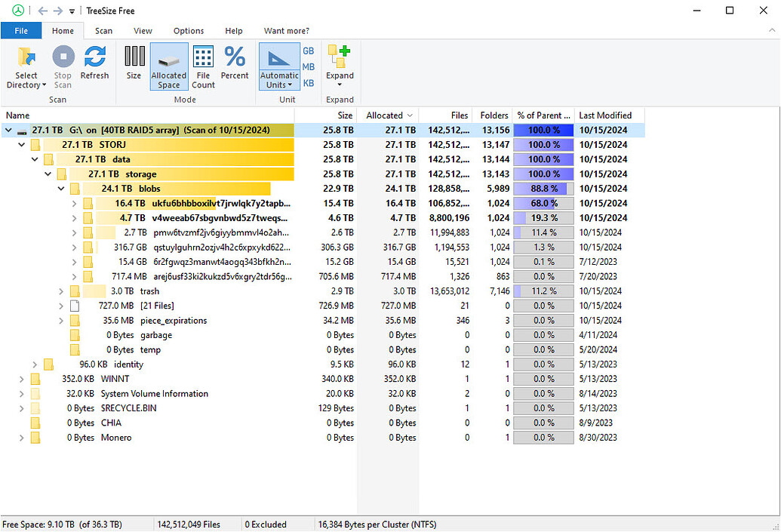Sort by the Name column header
Image resolution: width=781 pixels, height=532 pixels.
pos(147,115)
